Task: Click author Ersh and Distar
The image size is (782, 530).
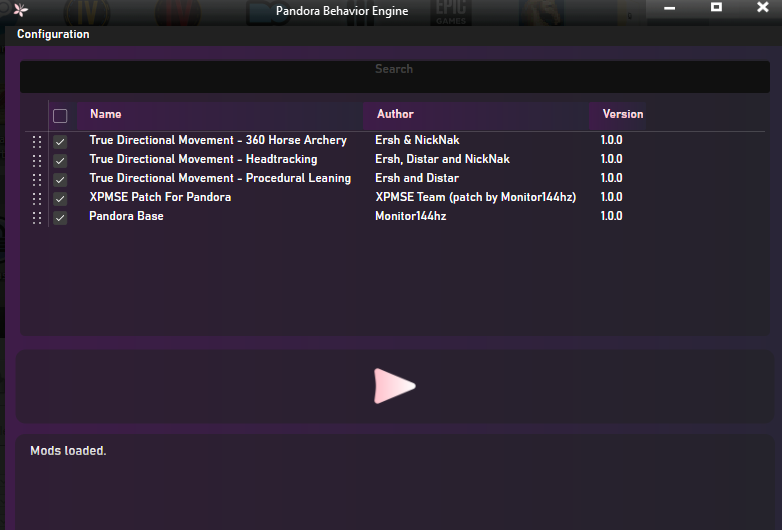Action: pyautogui.click(x=417, y=178)
